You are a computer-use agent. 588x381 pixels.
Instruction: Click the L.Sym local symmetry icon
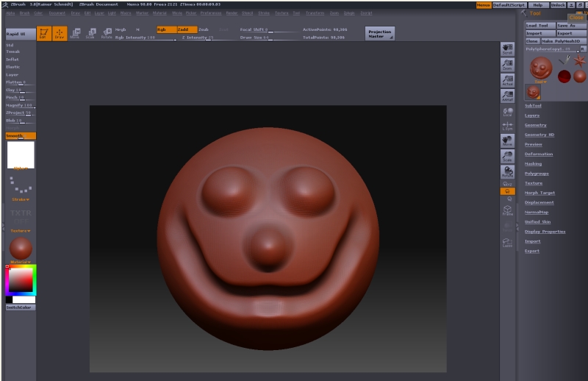pos(507,126)
